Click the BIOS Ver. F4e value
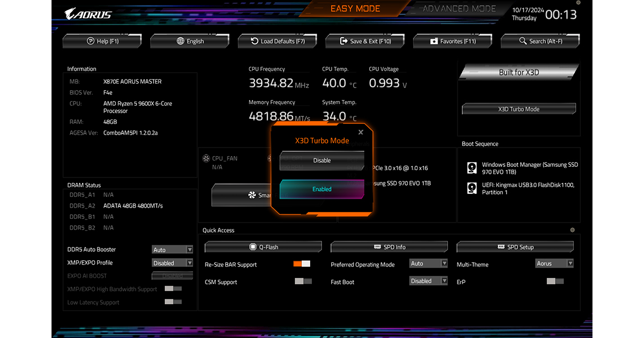Viewport: 644px width, 338px height. [108, 92]
